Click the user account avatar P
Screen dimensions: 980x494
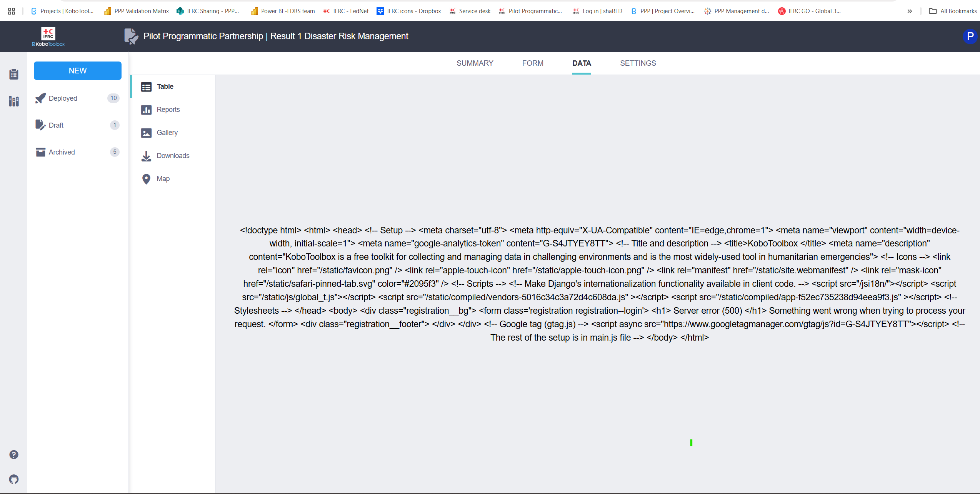click(x=970, y=37)
